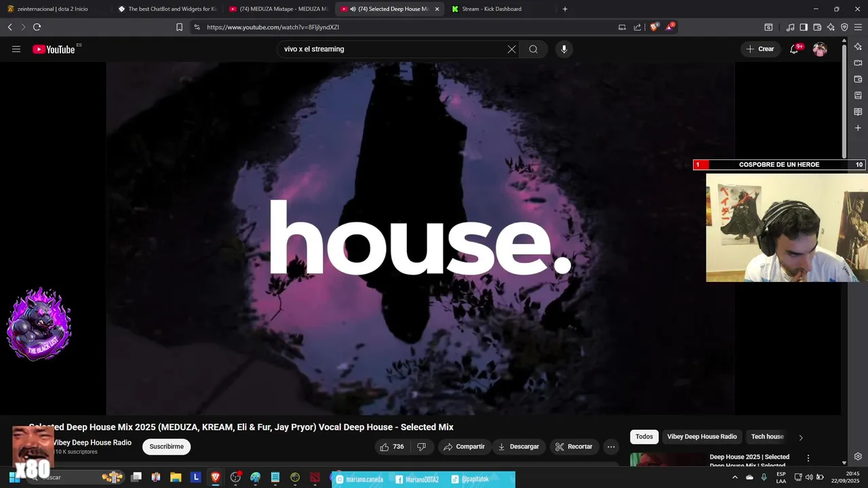Dislike the video with thumbs down
The width and height of the screenshot is (868, 488).
click(421, 447)
